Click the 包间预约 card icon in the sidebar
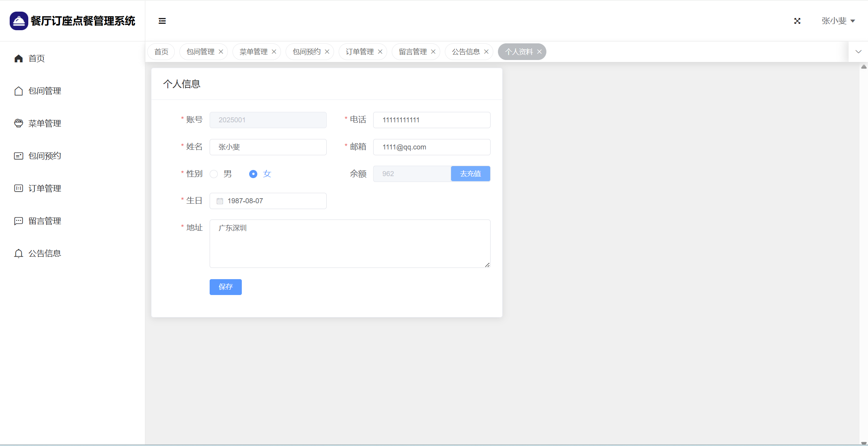 pyautogui.click(x=19, y=156)
